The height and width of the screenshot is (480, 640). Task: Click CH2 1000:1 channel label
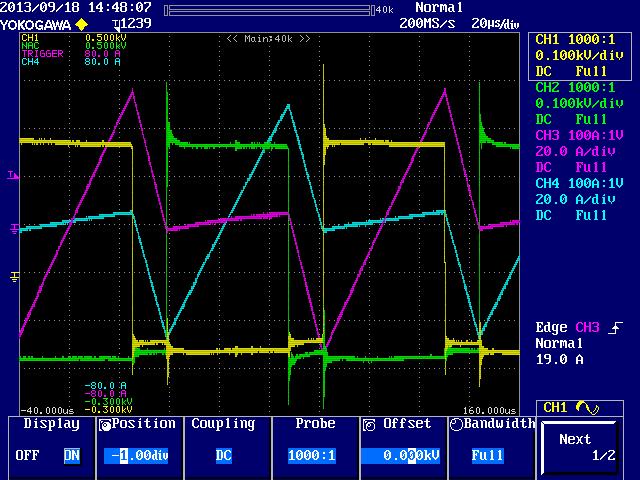point(575,87)
